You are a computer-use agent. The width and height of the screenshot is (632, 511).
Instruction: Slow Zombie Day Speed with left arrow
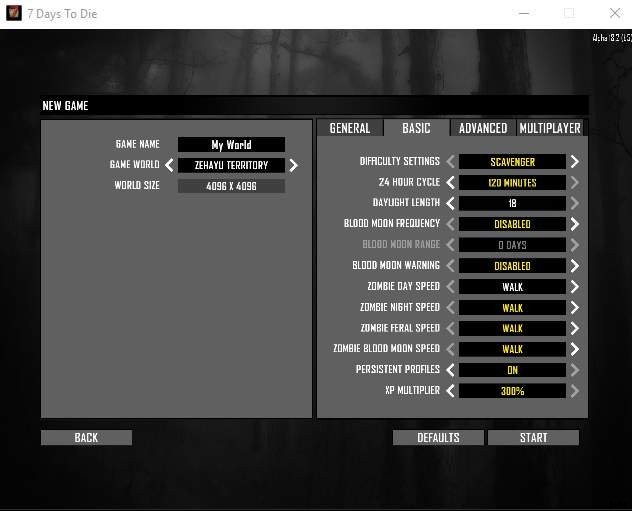click(450, 287)
